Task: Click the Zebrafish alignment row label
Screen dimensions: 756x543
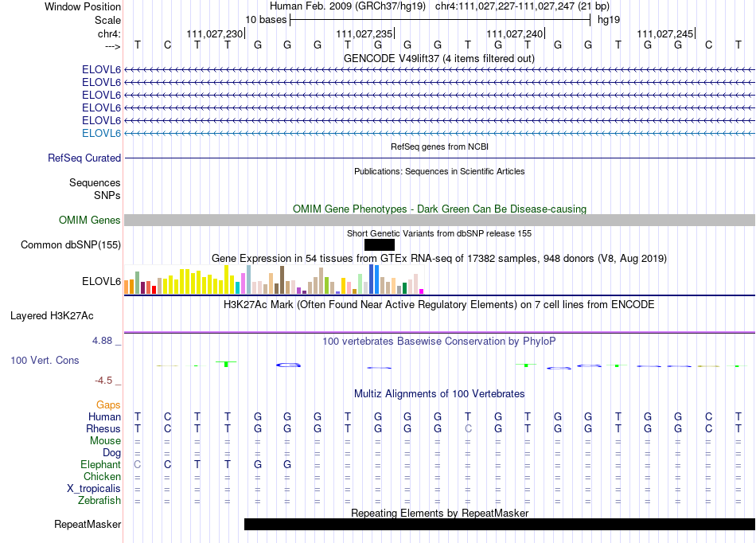Action: pyautogui.click(x=99, y=501)
